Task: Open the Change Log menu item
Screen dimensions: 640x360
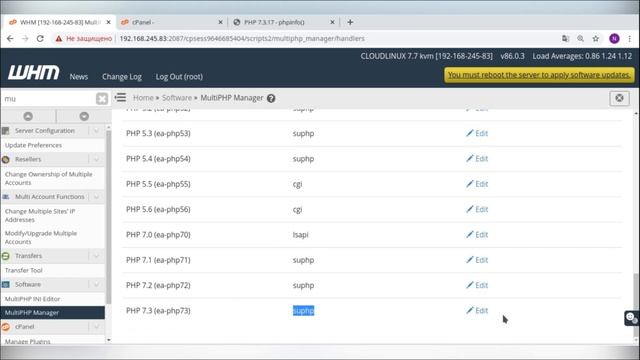Action: [x=122, y=77]
